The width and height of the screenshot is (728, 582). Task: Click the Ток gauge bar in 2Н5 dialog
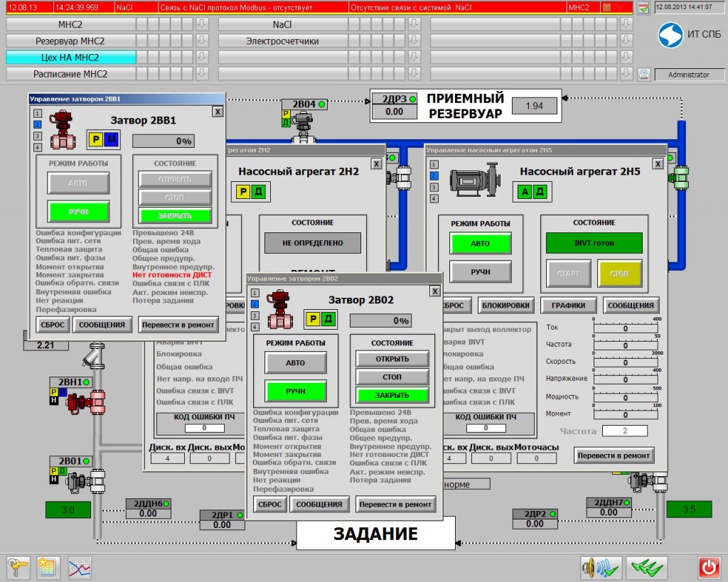coord(626,328)
